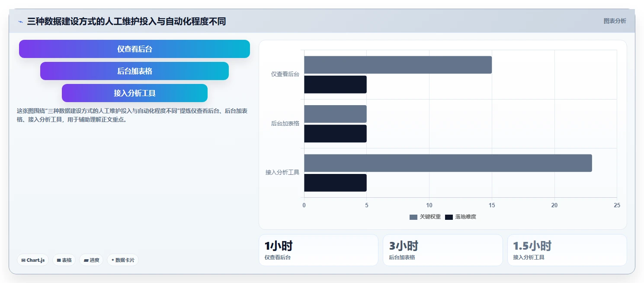
Task: Click the 关键权重 bar for 接入分析工具
Action: [448, 163]
